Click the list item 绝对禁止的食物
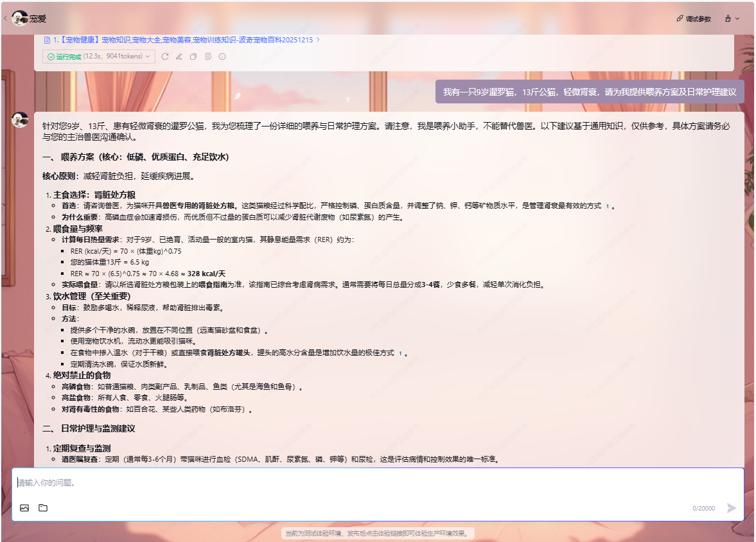The height and width of the screenshot is (542, 756). tap(82, 375)
